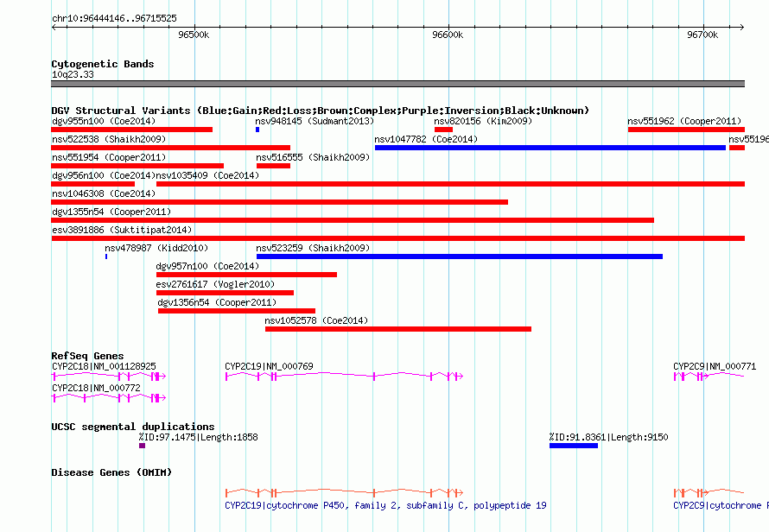The width and height of the screenshot is (769, 532).
Task: Click the nsv820156 (Kim2009) label
Action: click(x=483, y=121)
